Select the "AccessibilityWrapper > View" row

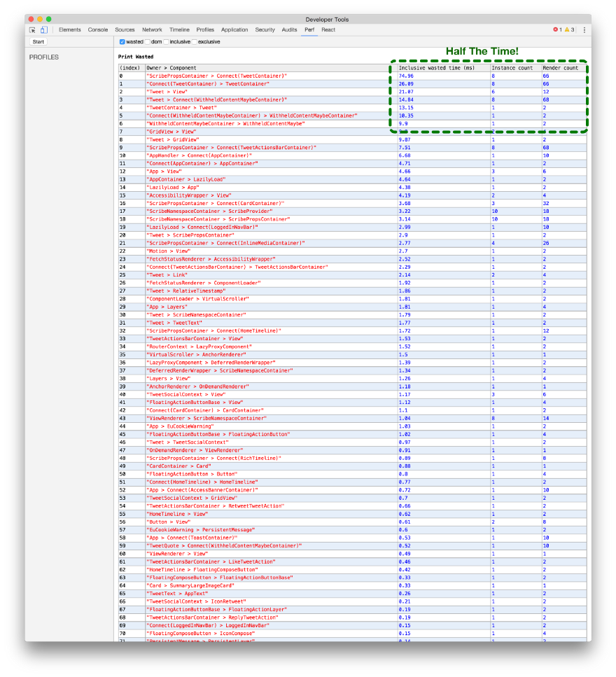click(352, 195)
